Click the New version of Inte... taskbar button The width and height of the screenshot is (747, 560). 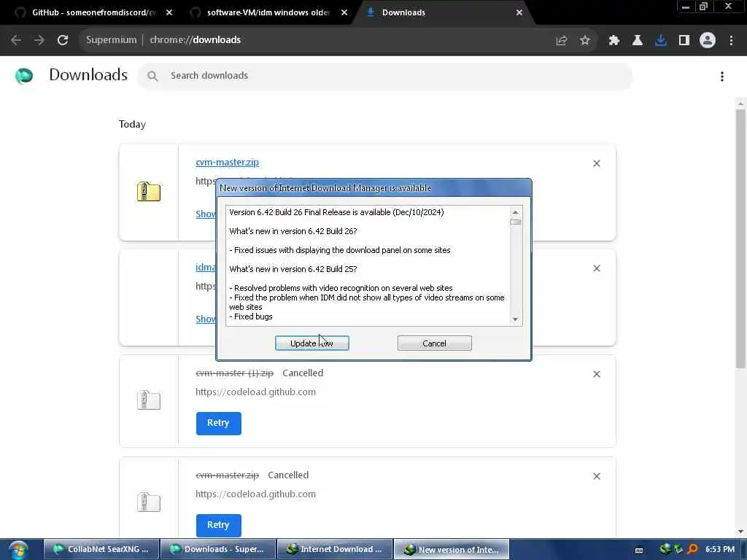point(452,550)
